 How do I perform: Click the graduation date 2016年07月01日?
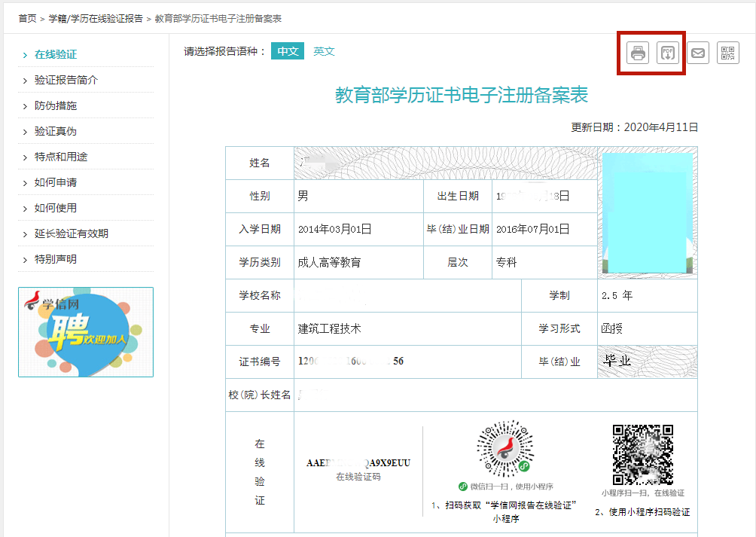[533, 229]
